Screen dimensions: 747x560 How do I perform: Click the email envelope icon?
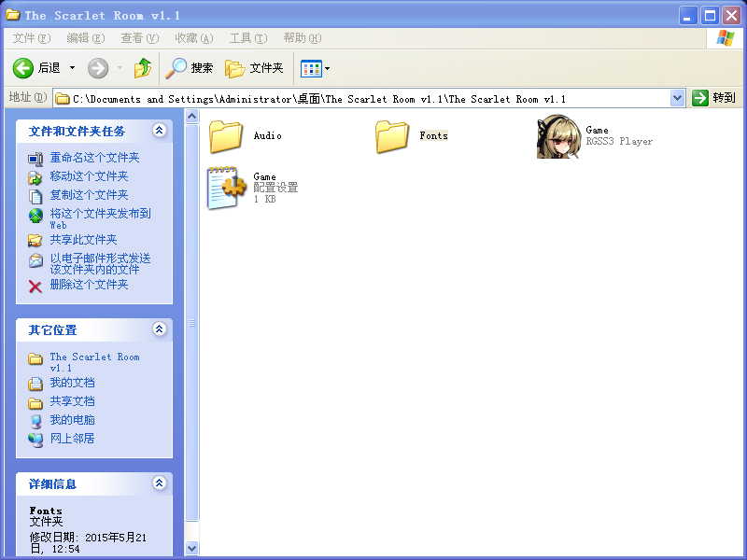[35, 260]
